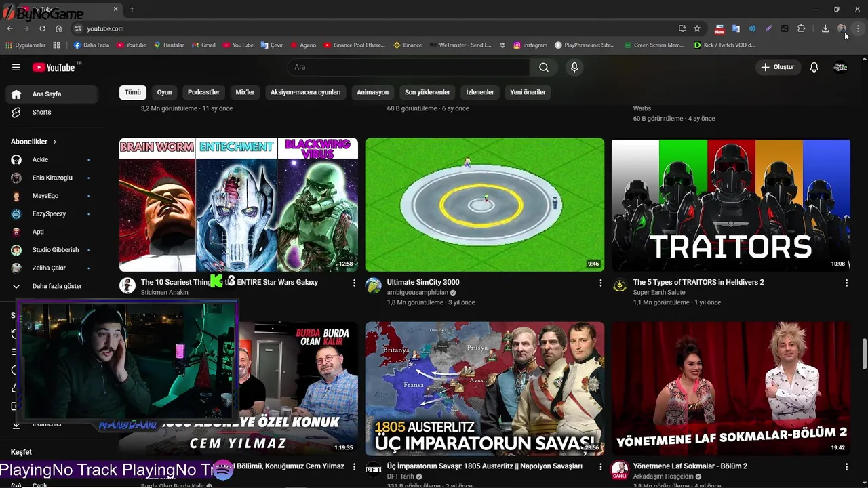Go to Ana Sayfa in sidebar
The height and width of the screenshot is (488, 868).
pyautogui.click(x=52, y=94)
